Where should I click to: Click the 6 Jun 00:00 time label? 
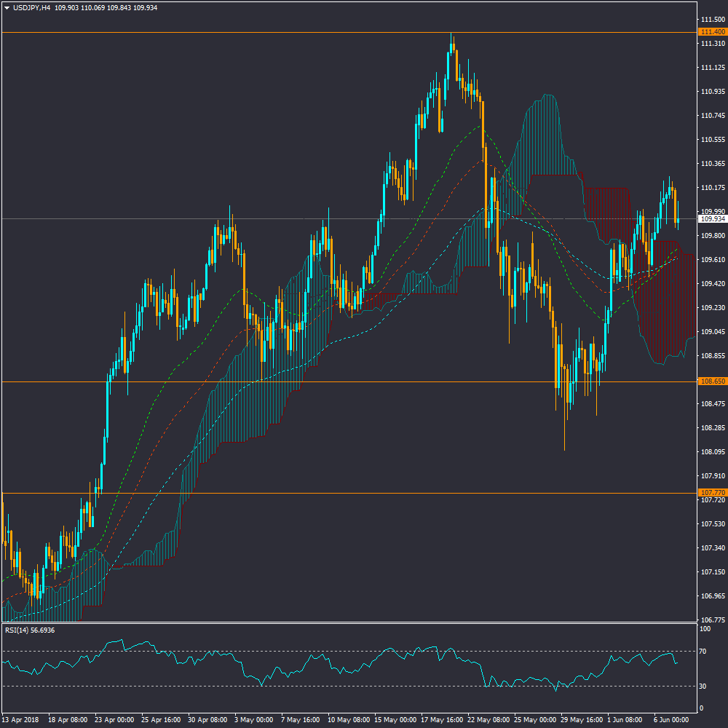coord(670,719)
